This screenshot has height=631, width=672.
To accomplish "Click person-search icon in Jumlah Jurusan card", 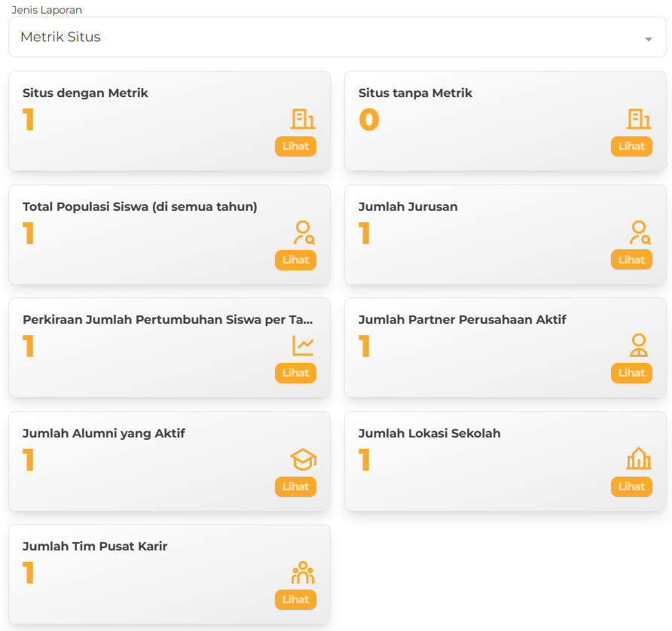I will pyautogui.click(x=639, y=232).
